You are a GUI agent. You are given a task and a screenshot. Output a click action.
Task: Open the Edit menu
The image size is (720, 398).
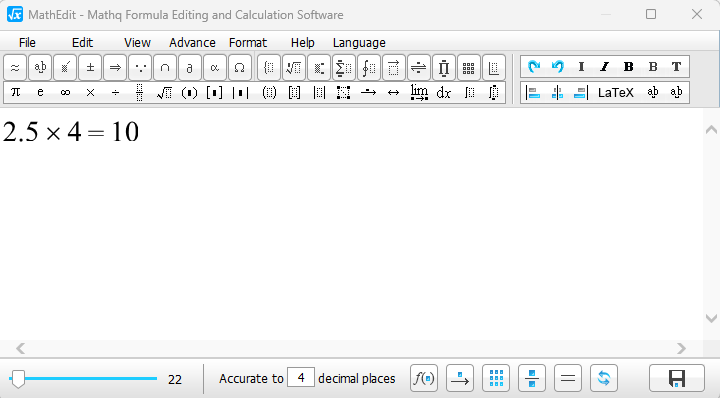tap(82, 43)
